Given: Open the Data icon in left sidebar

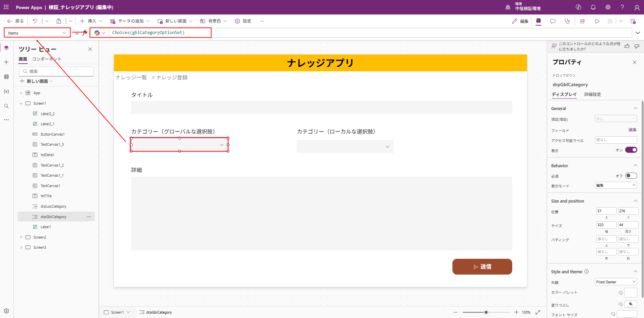Looking at the screenshot, I should click(x=6, y=77).
